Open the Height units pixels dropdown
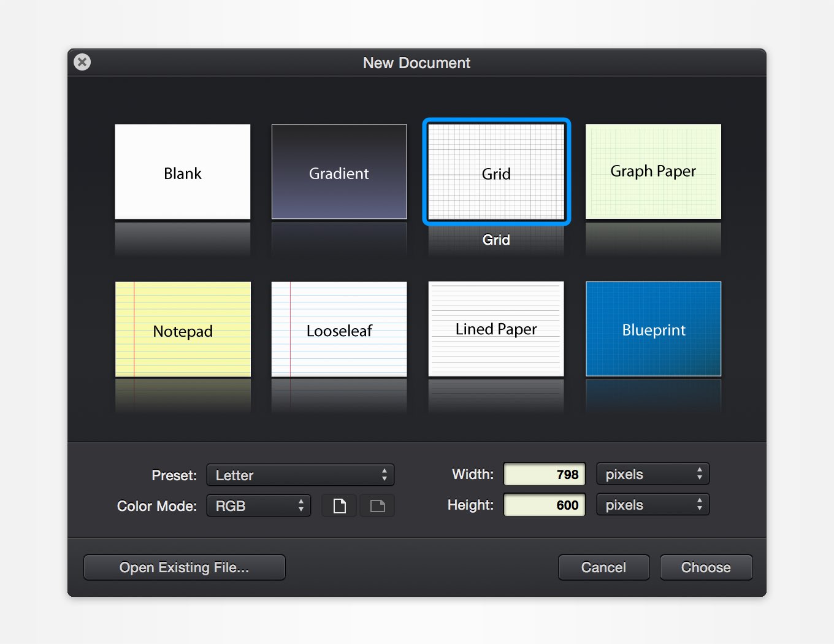 tap(652, 505)
